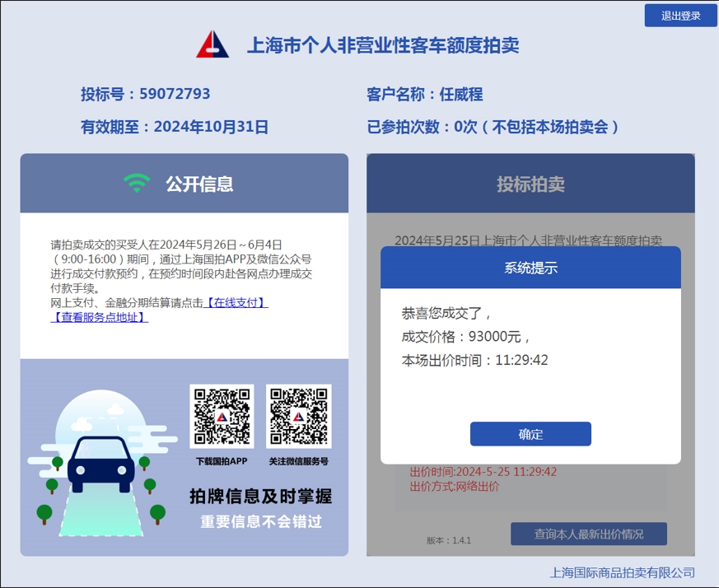The image size is (719, 588).
Task: Confirm the dialog with 确定 button
Action: 530,434
